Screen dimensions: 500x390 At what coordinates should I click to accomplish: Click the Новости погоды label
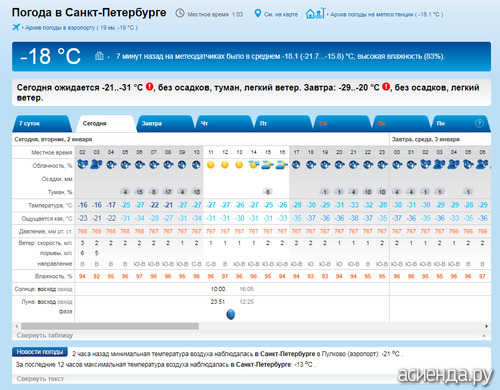click(40, 352)
